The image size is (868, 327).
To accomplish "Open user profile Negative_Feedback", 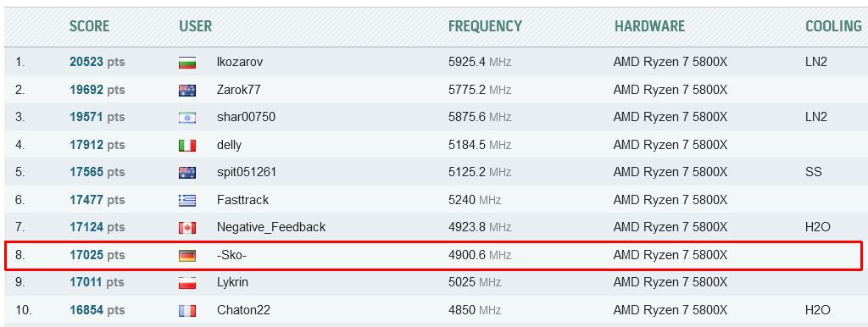I will tap(271, 227).
